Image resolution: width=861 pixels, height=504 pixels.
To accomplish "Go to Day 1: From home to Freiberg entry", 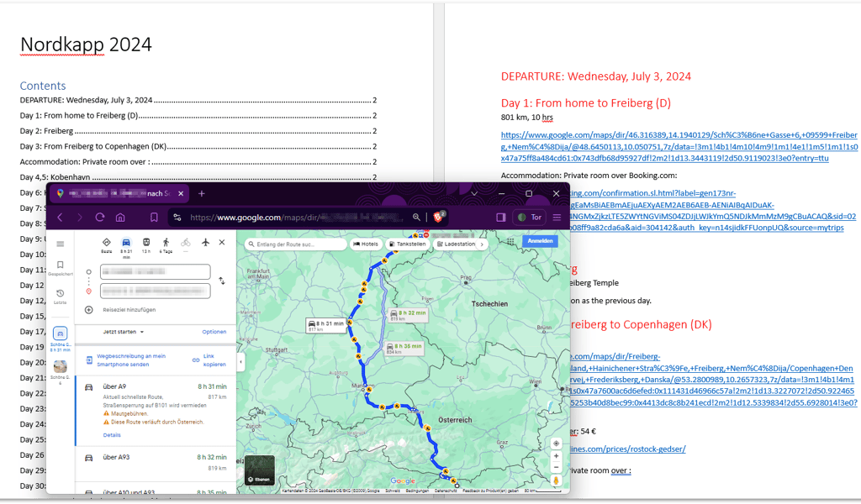I will [198, 116].
